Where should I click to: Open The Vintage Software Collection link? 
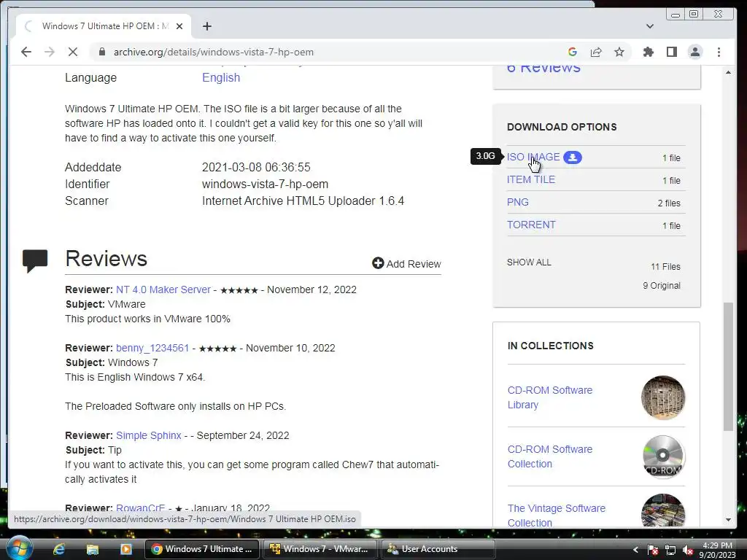(x=557, y=516)
